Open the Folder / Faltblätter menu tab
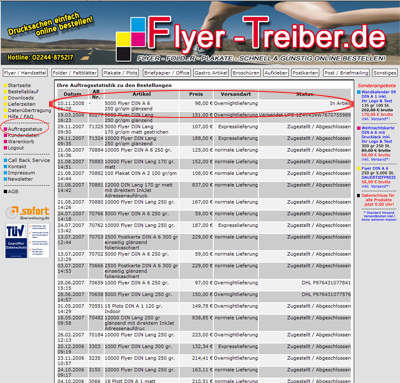Viewport: 400px width, 383px height. pos(75,73)
